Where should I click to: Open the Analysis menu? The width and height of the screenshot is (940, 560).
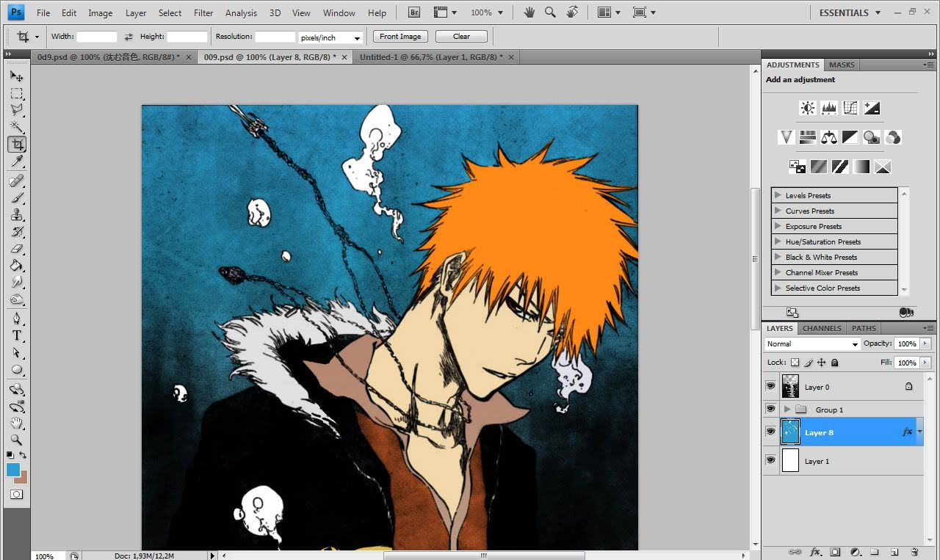241,12
